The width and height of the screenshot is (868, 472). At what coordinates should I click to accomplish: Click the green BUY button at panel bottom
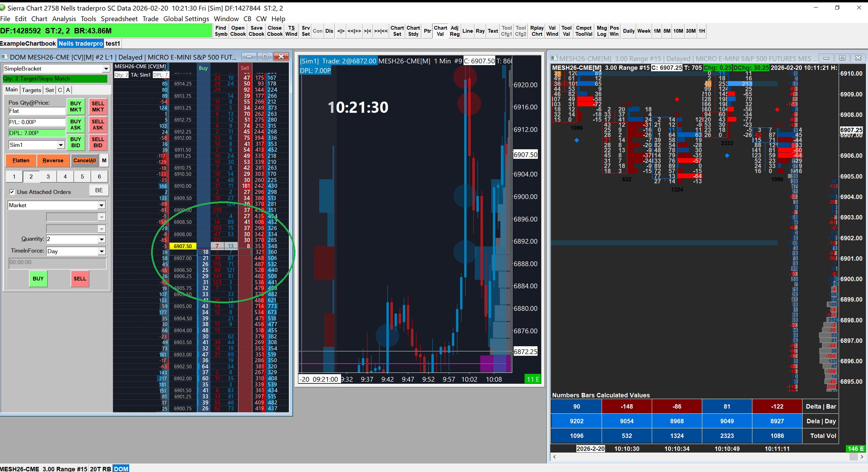tap(38, 279)
